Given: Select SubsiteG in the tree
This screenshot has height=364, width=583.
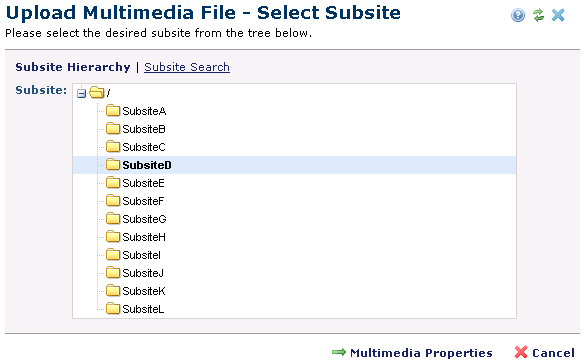Looking at the screenshot, I should [x=144, y=219].
